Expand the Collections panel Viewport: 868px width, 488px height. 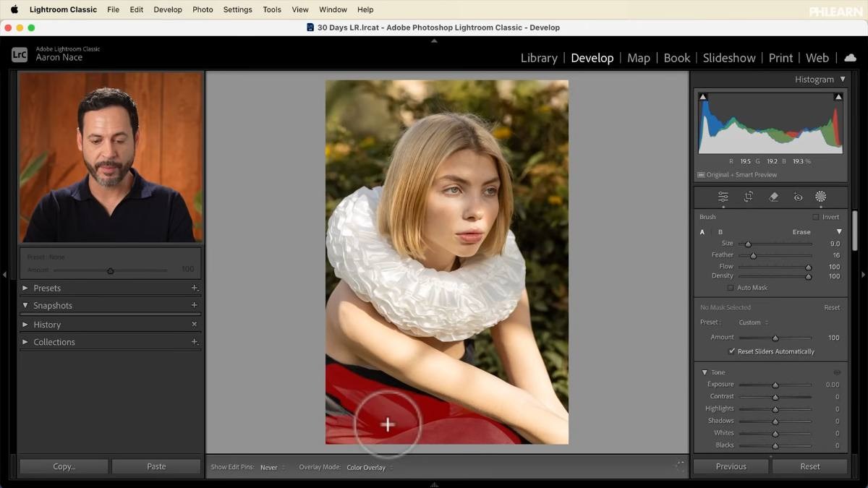click(x=25, y=342)
